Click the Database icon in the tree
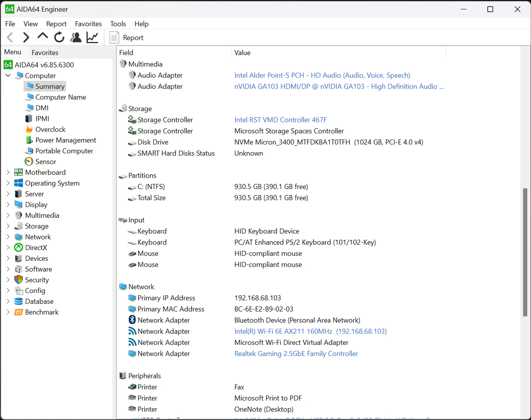This screenshot has width=531, height=420. (x=19, y=301)
